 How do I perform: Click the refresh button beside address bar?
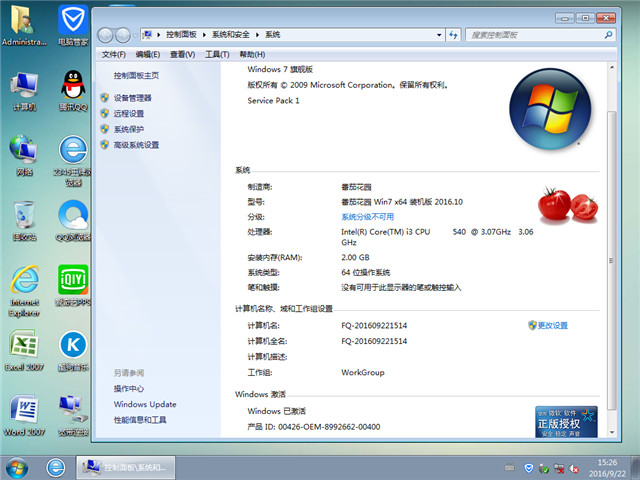[x=453, y=35]
